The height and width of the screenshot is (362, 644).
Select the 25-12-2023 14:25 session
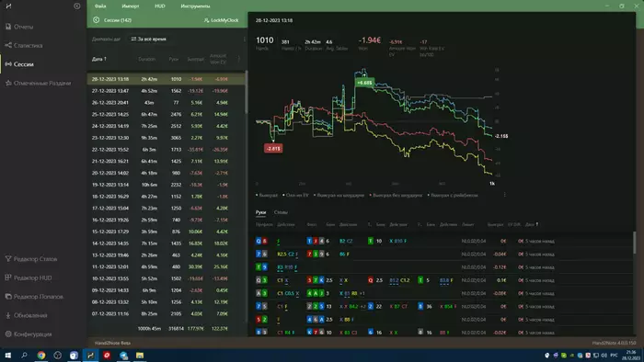(x=166, y=114)
